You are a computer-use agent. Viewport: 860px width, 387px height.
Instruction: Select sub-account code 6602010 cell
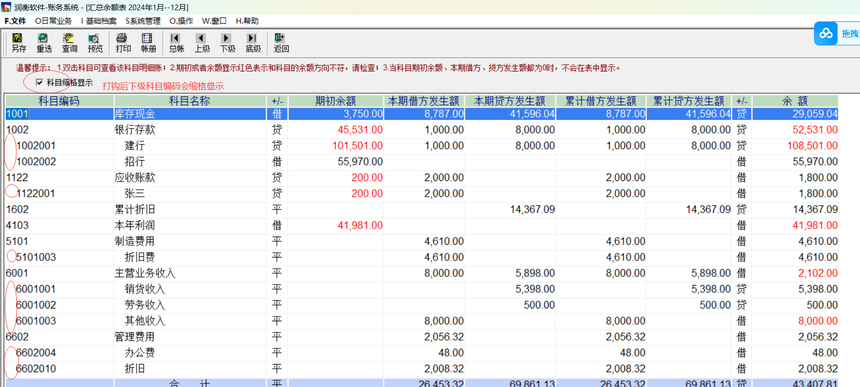click(59, 368)
